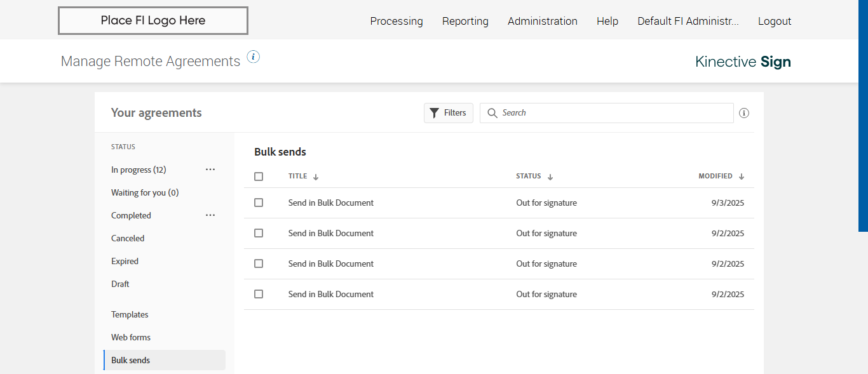Screen dimensions: 868x374
Task: Sort by Status using the arrow icon
Action: coord(550,177)
